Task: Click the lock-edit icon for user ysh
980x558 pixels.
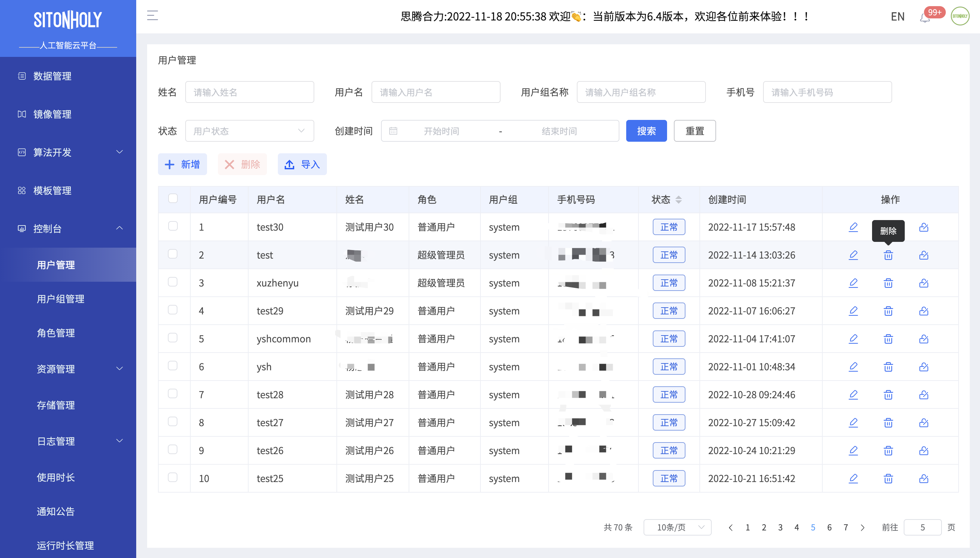Action: tap(923, 367)
